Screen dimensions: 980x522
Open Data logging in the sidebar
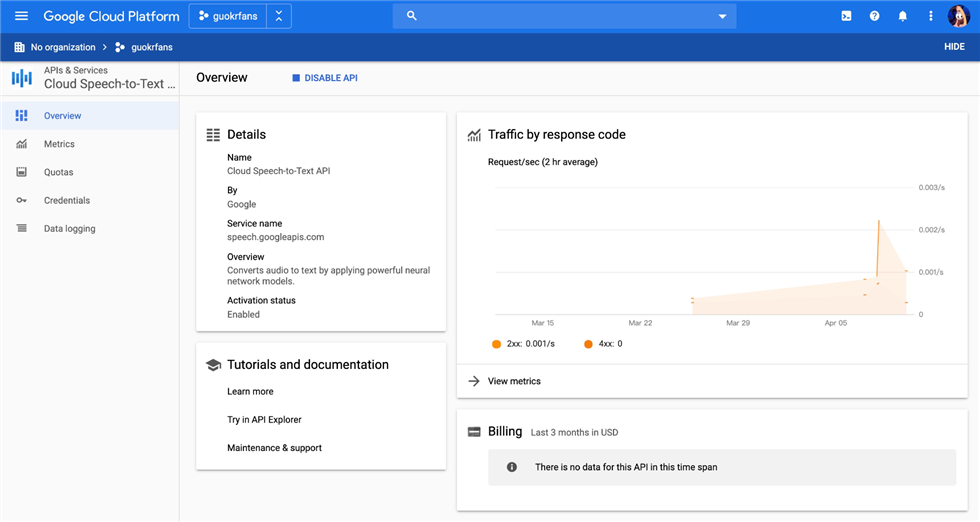[x=90, y=228]
